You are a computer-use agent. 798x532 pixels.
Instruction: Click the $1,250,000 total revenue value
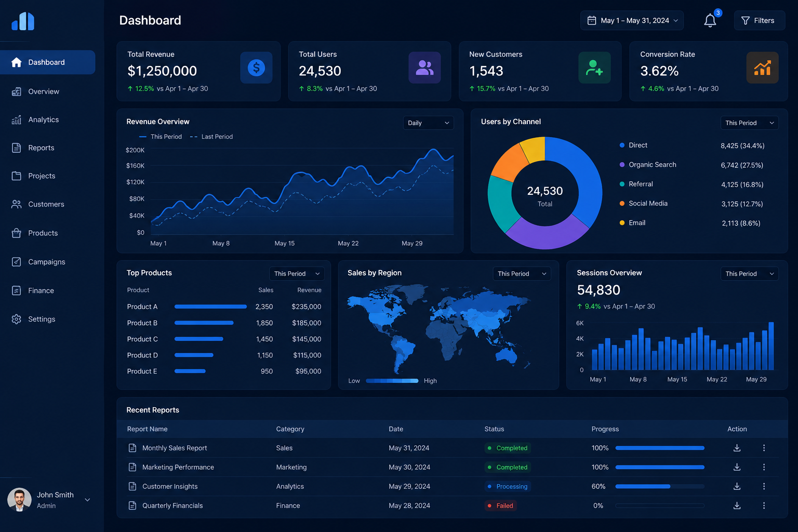coord(162,71)
